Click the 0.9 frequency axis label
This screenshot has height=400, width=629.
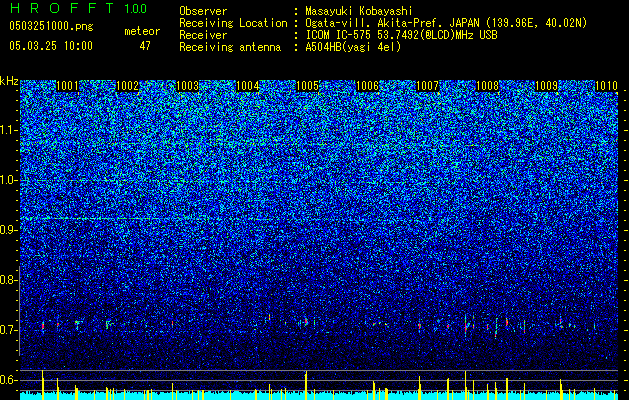point(8,230)
